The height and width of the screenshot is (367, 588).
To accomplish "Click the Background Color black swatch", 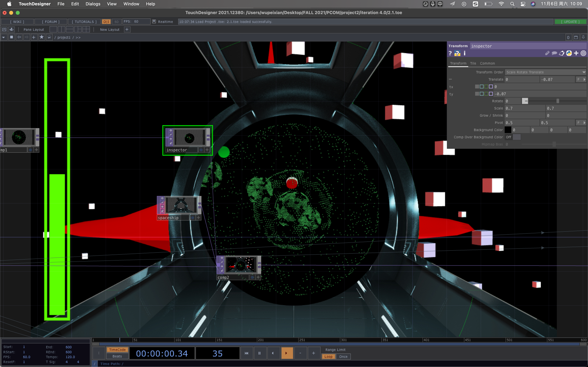I will coord(508,130).
